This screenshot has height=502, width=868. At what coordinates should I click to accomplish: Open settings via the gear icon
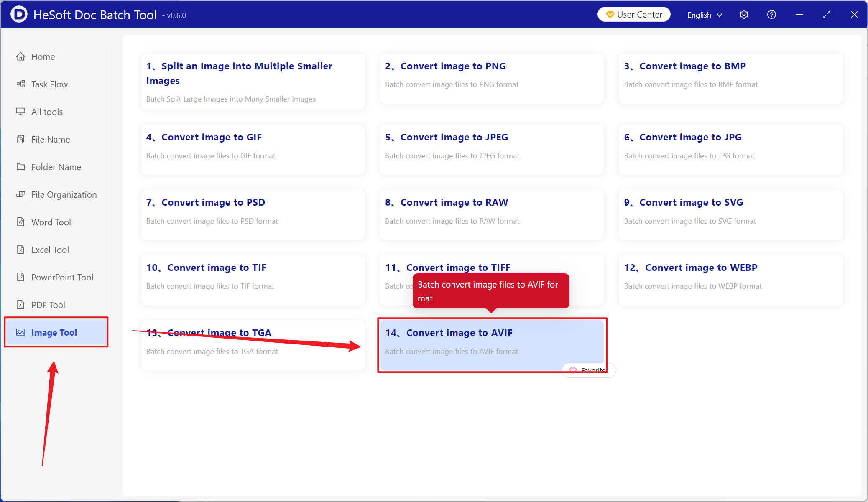click(x=744, y=15)
